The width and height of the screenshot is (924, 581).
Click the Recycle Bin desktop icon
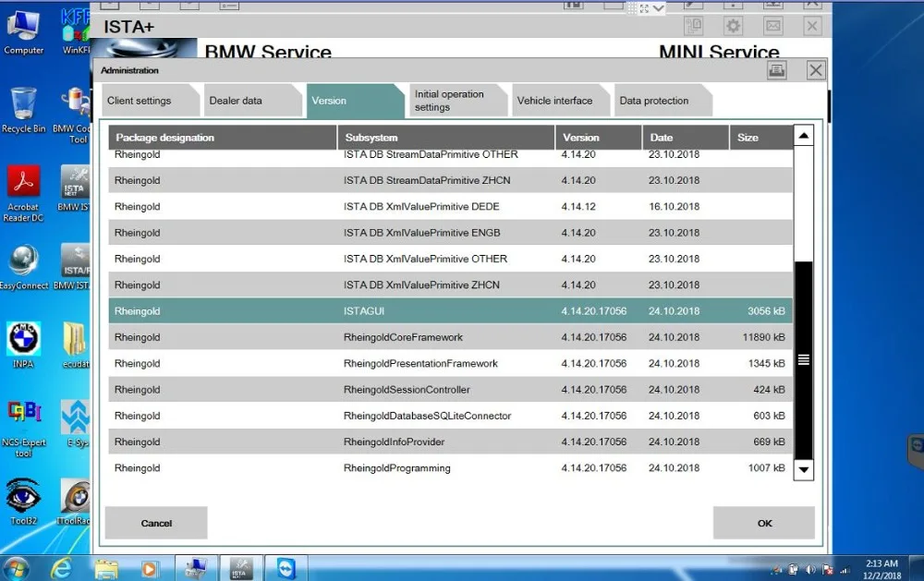point(24,110)
